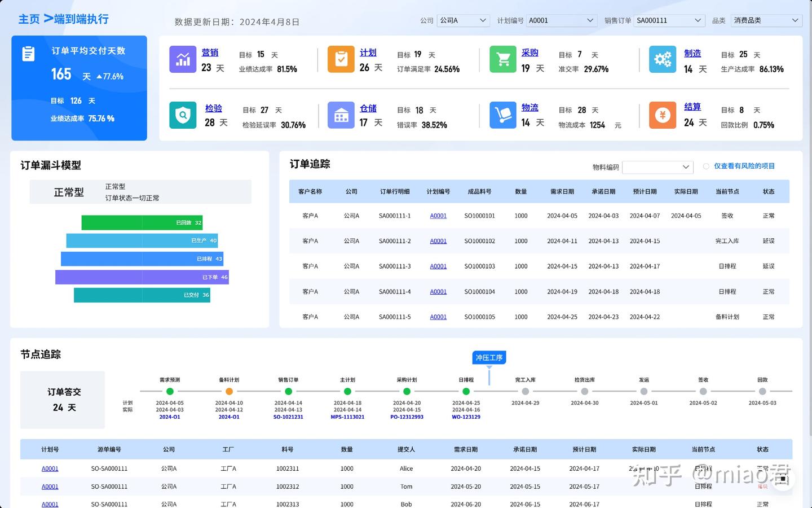The width and height of the screenshot is (812, 508).
Task: Click the 主页 breadcrumb item
Action: [29, 19]
